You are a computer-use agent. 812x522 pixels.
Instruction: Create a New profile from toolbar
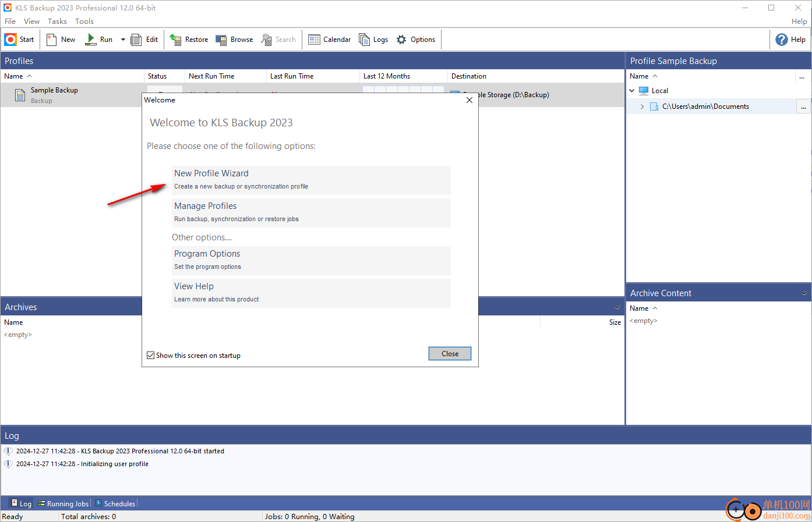pyautogui.click(x=61, y=40)
